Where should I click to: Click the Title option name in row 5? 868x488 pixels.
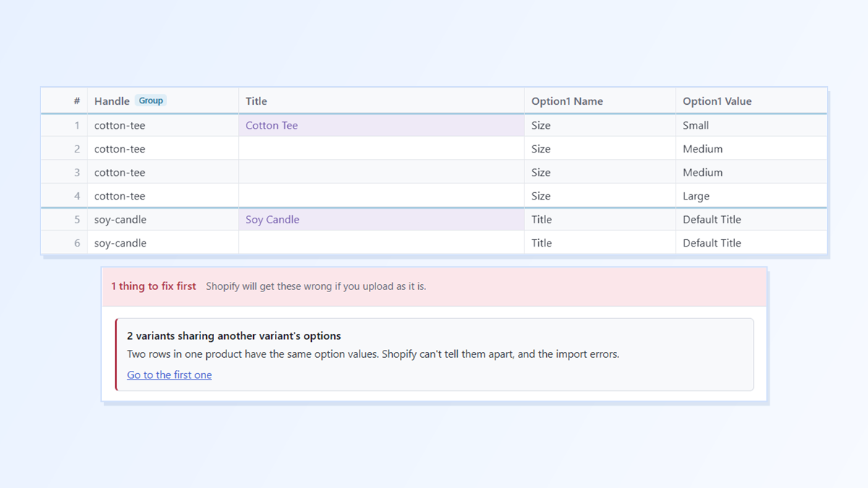tap(600, 220)
